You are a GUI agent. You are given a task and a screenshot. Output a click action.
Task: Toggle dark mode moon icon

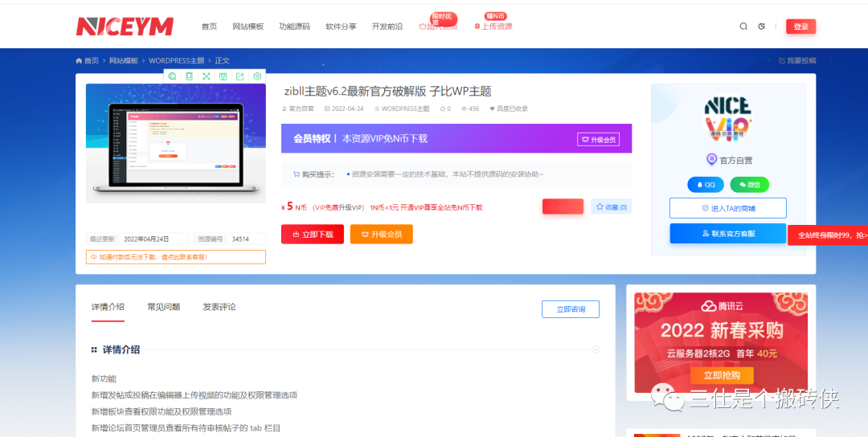point(761,26)
